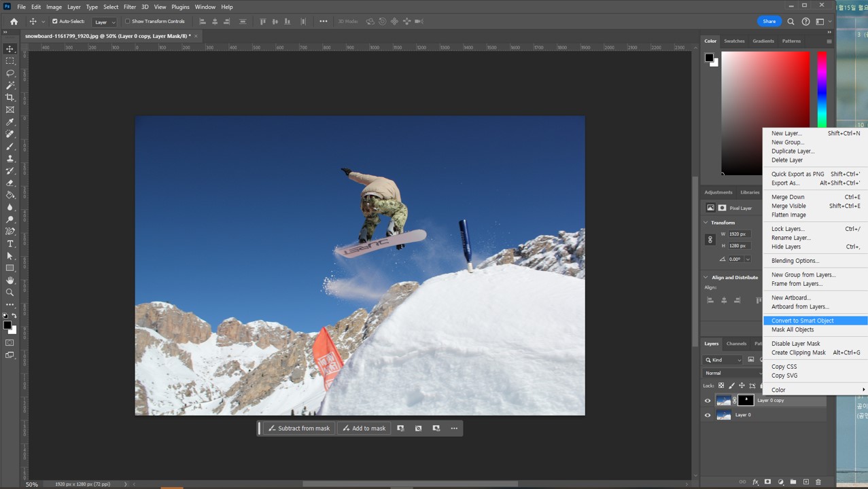Select the Move tool in toolbox
868x489 pixels.
pos(10,49)
